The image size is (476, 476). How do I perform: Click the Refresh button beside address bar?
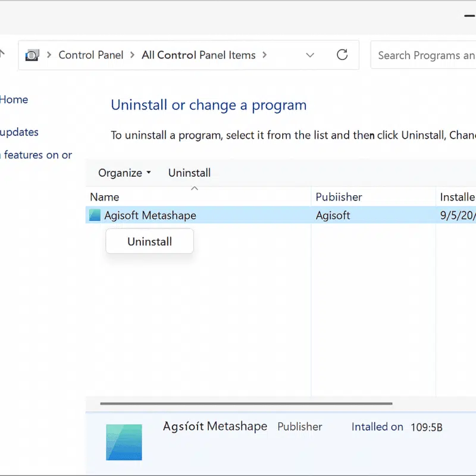(342, 55)
